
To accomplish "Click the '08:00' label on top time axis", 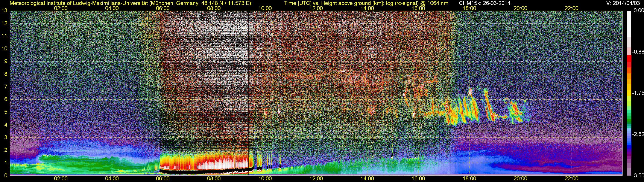I will pos(214,8).
